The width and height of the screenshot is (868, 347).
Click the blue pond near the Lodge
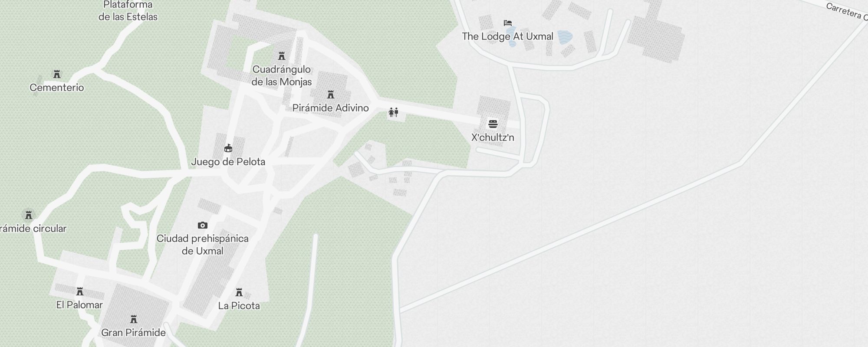565,37
